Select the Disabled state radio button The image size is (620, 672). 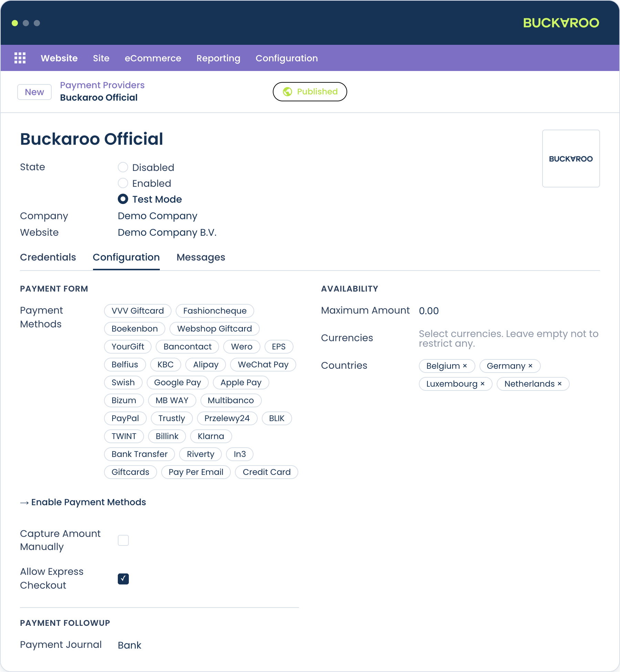coord(123,167)
